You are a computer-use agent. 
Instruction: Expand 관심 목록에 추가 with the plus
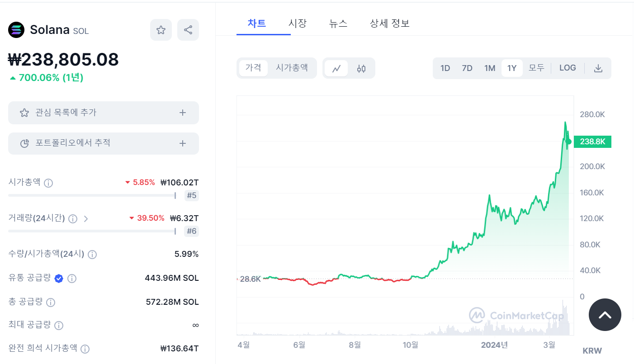click(183, 113)
